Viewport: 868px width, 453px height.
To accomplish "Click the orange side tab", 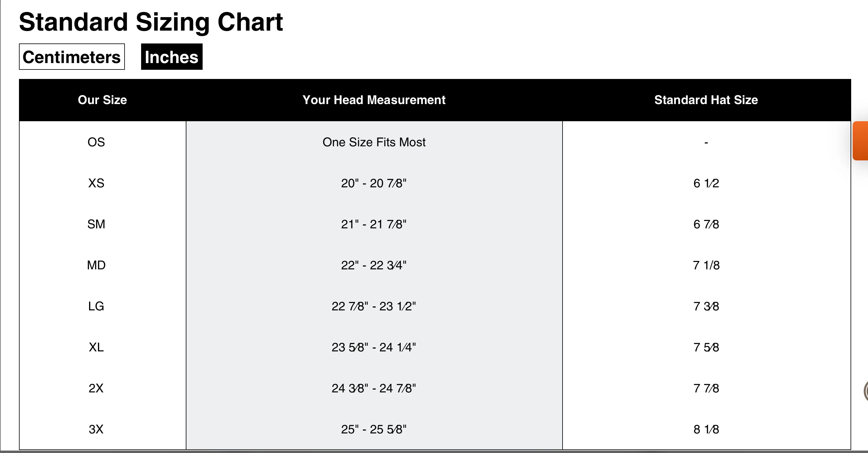I will 861,141.
